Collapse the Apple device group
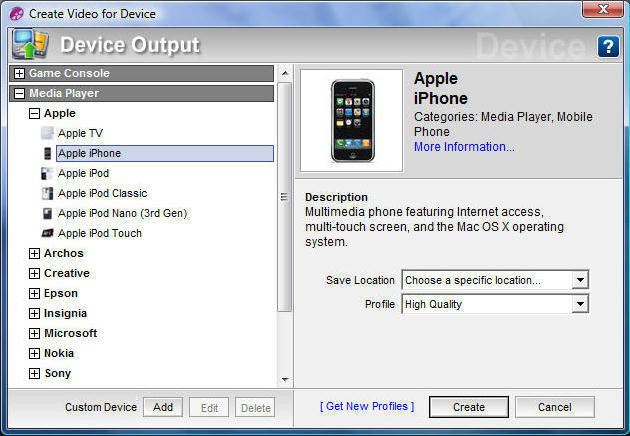The width and height of the screenshot is (630, 436). click(35, 113)
